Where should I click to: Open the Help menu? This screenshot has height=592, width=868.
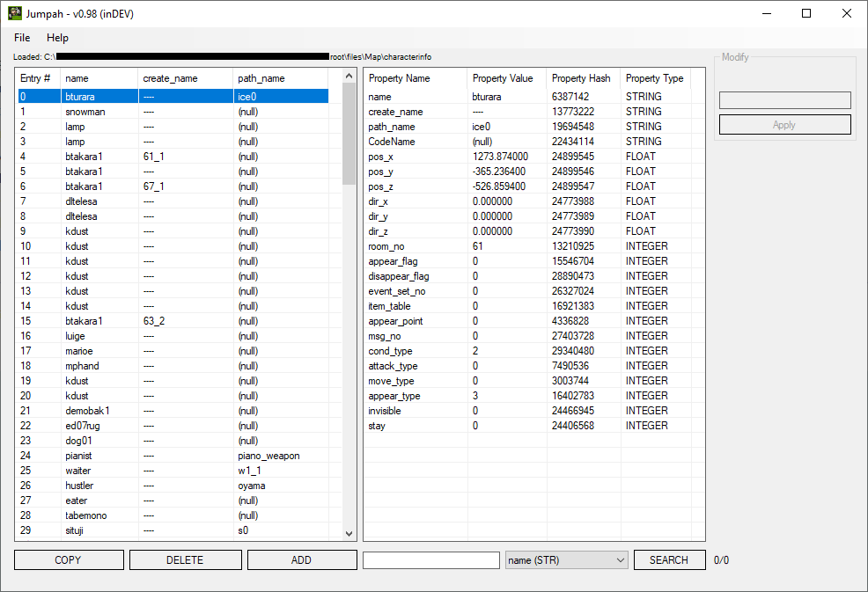click(57, 38)
